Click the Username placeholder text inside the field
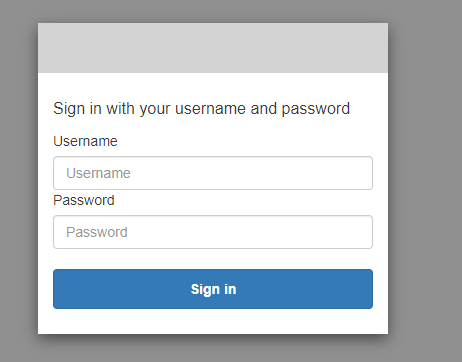 click(98, 173)
